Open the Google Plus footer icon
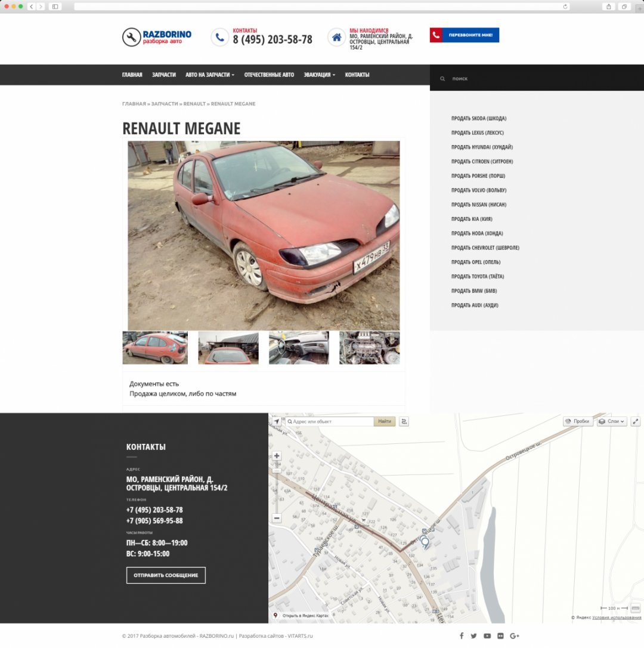Screen dimensions: 644x648 coord(515,636)
